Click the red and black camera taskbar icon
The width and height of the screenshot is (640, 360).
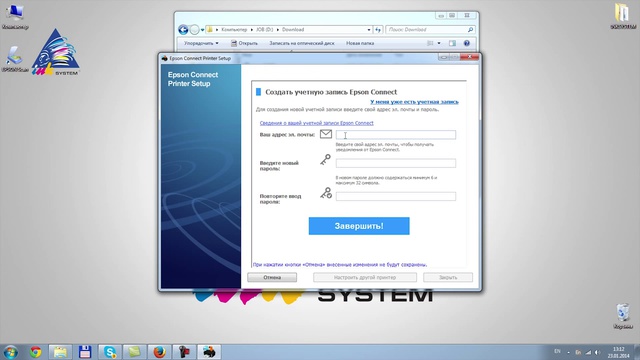(x=184, y=352)
